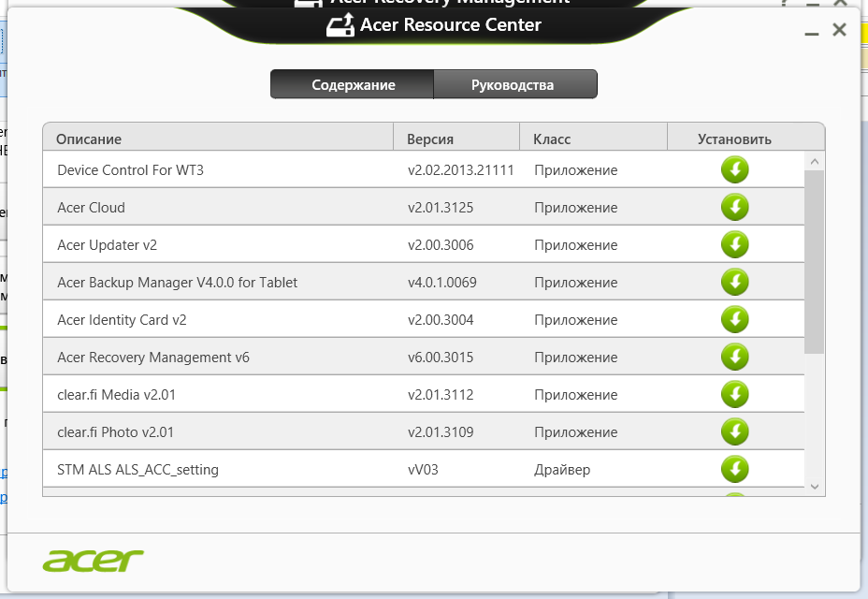Viewport: 868px width, 599px height.
Task: Click version cell vV03
Action: click(423, 469)
